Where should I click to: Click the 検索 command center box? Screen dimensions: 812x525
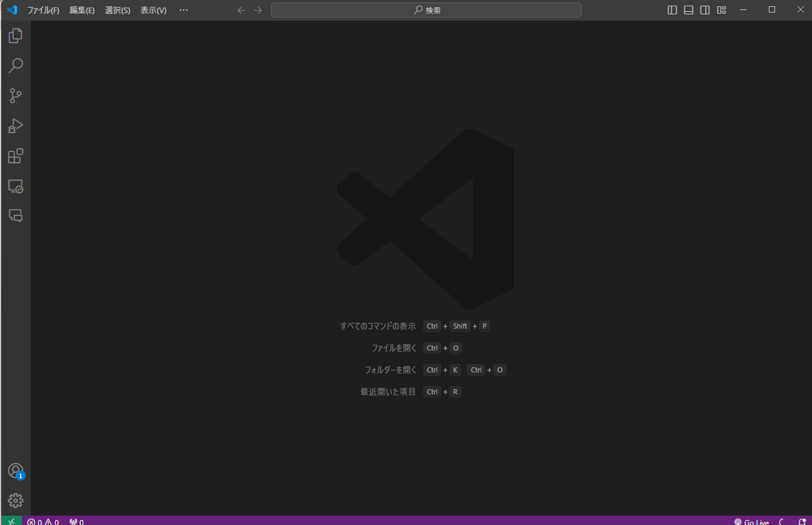pyautogui.click(x=426, y=10)
